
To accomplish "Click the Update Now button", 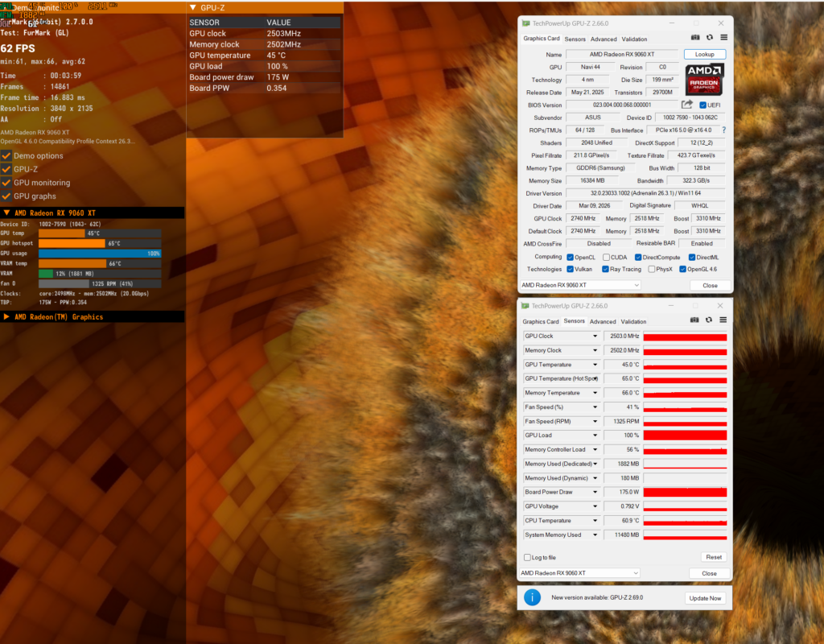I will (705, 598).
